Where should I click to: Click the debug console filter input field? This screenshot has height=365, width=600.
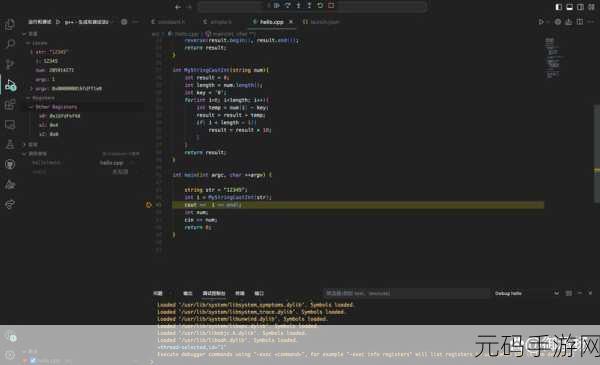pos(406,293)
